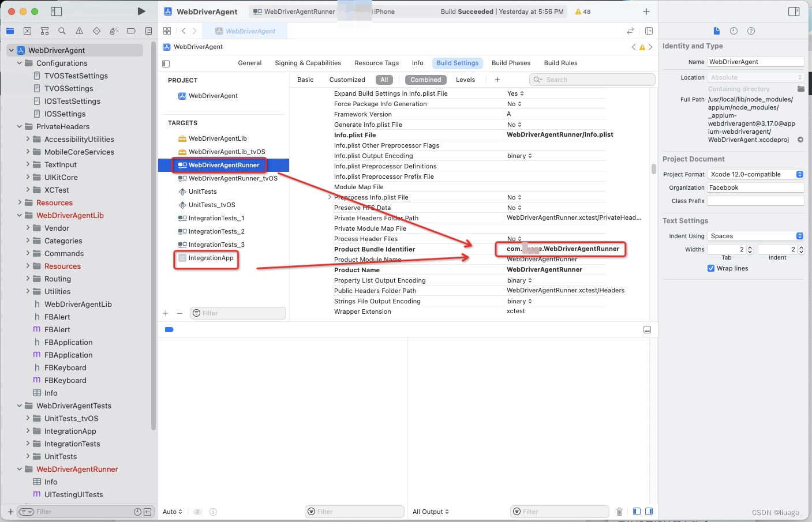The width and height of the screenshot is (812, 522).
Task: Open related items grid menu
Action: click(x=167, y=31)
